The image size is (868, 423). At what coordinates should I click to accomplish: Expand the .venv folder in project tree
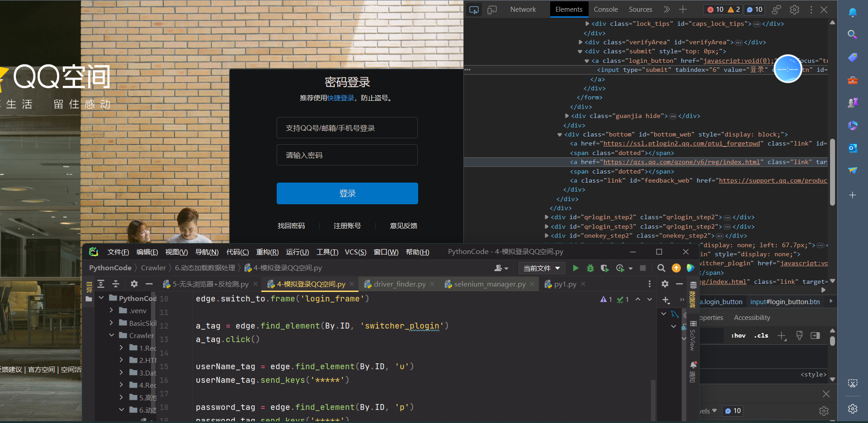click(111, 310)
